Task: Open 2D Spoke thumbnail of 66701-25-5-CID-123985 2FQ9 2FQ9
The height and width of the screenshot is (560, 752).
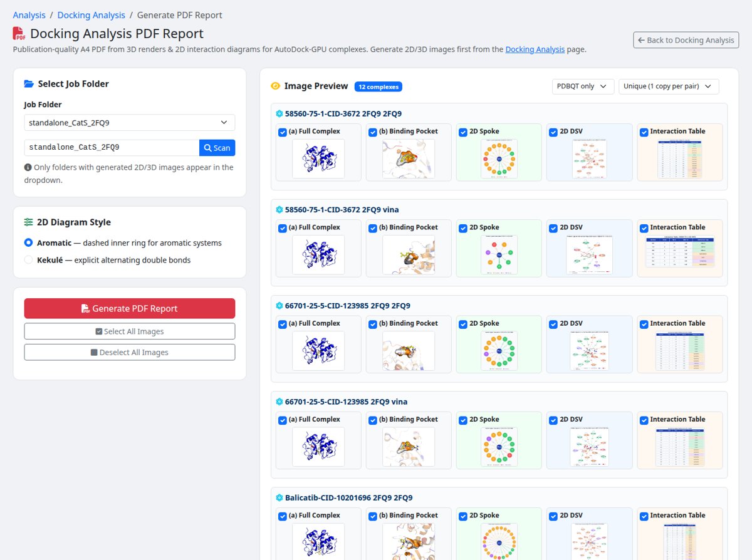Action: tap(499, 350)
